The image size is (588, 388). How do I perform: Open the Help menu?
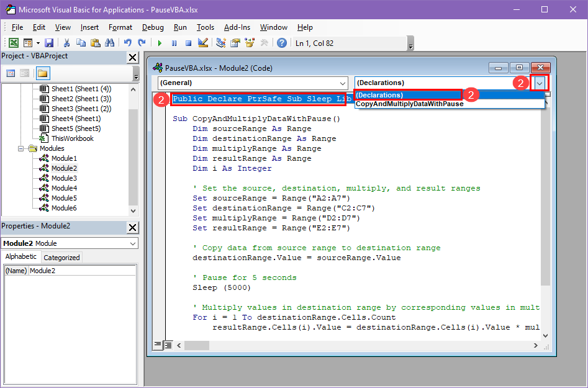point(305,27)
